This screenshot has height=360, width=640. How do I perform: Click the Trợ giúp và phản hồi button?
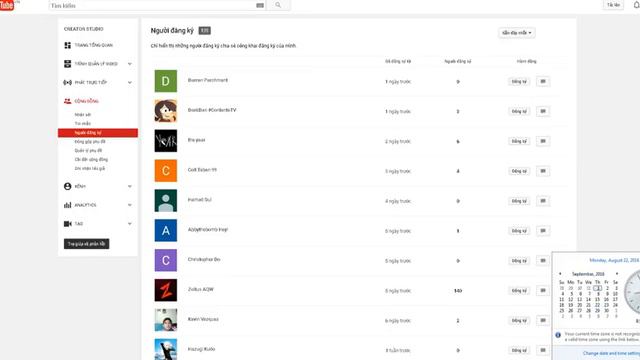pyautogui.click(x=87, y=244)
